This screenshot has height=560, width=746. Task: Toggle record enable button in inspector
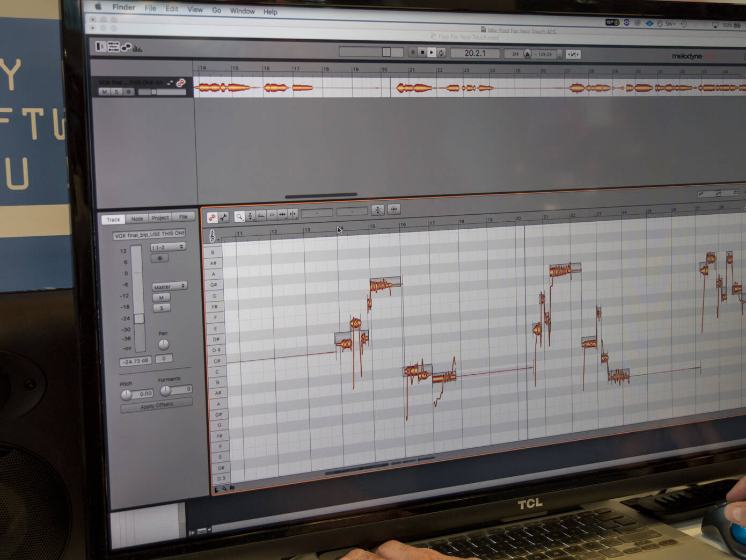tap(159, 258)
